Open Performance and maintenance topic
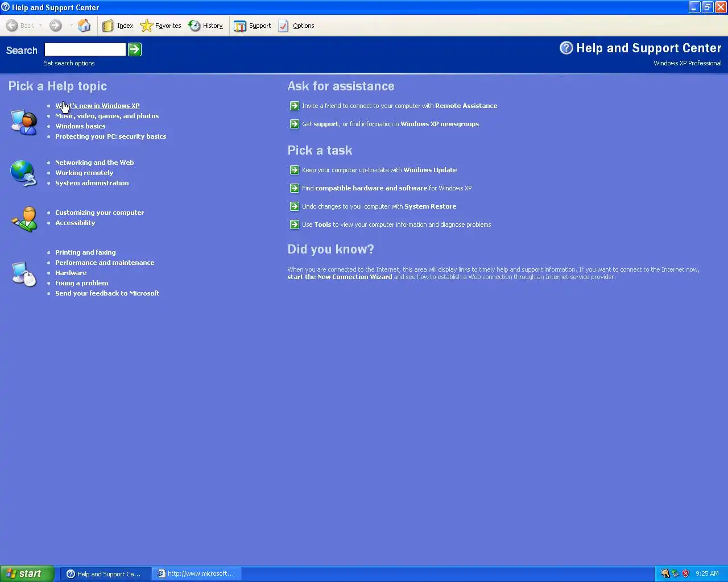The image size is (728, 582). click(105, 263)
